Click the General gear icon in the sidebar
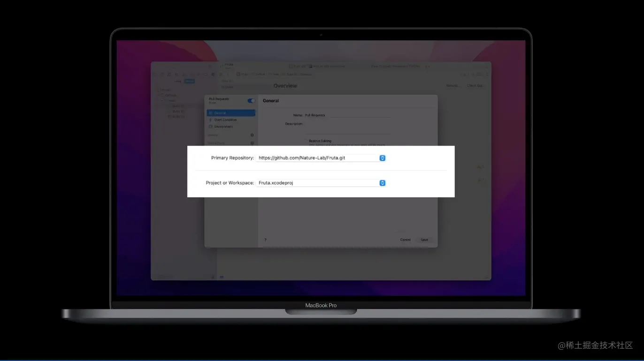This screenshot has width=644, height=361. click(x=211, y=113)
